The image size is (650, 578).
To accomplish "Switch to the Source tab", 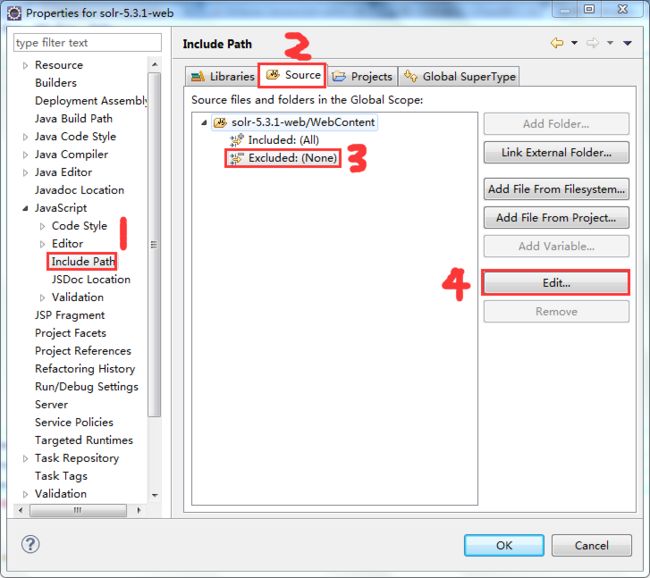I will pyautogui.click(x=293, y=75).
